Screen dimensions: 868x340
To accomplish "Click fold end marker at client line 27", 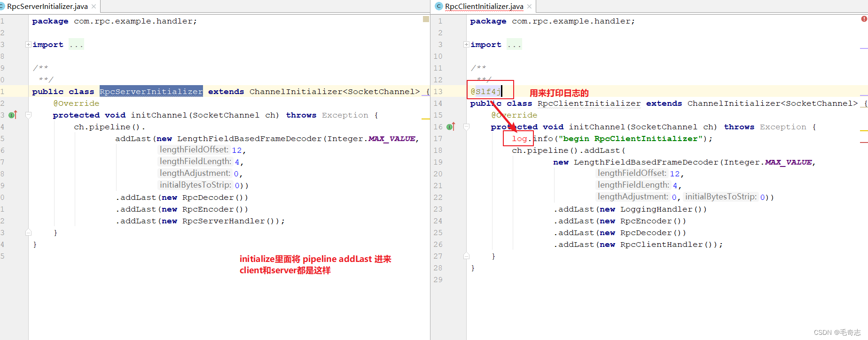I will 466,256.
